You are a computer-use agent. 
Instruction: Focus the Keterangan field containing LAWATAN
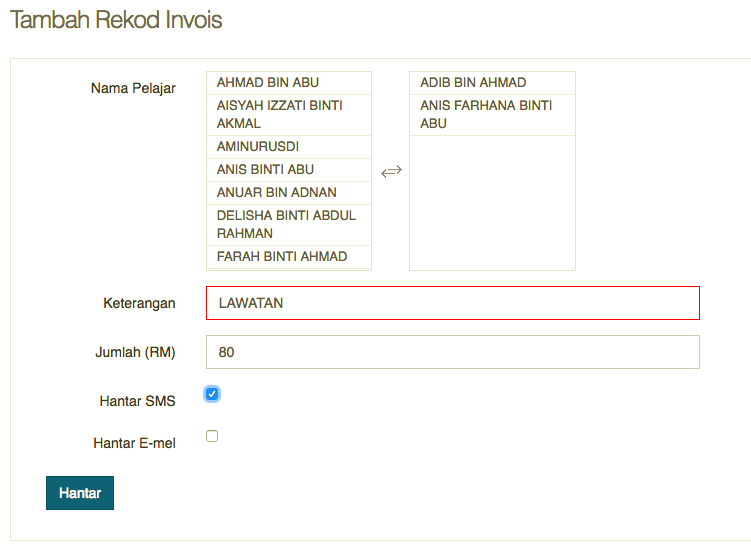tap(452, 303)
